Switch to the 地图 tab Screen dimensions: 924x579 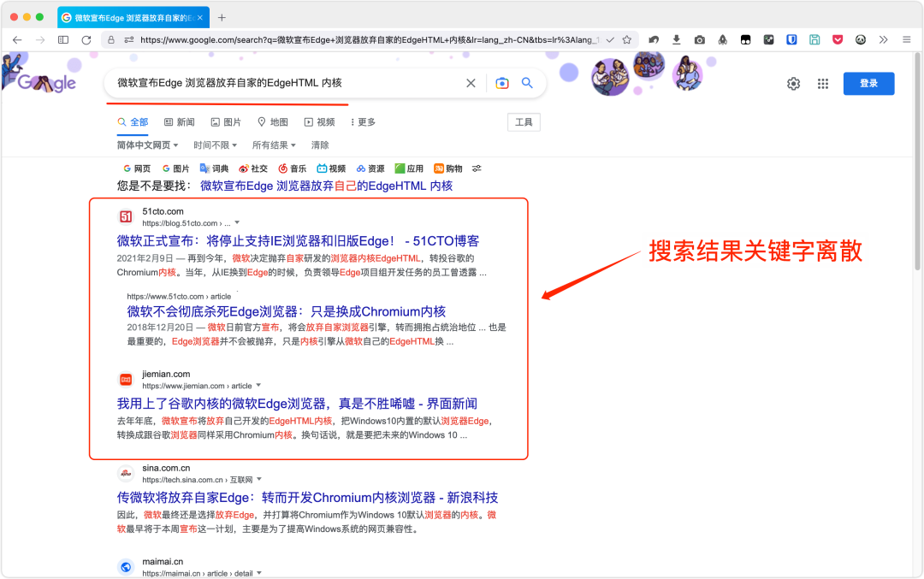(272, 122)
